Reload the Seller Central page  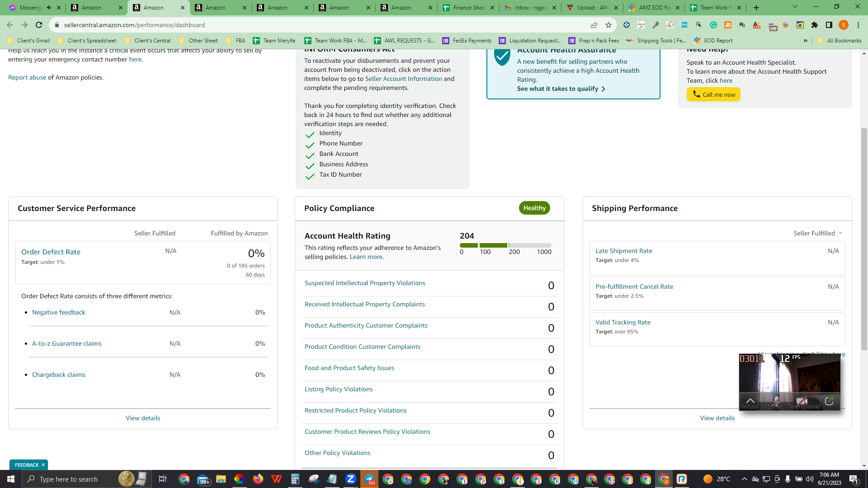click(x=39, y=25)
